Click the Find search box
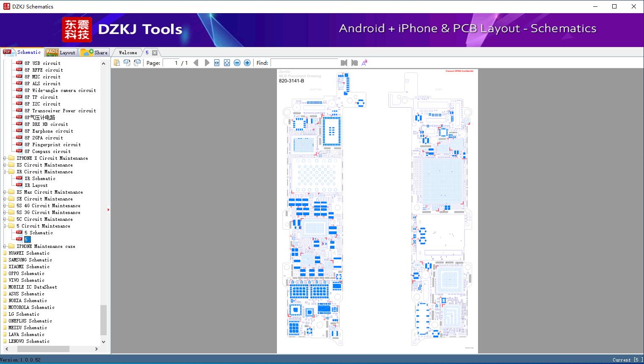 [304, 63]
